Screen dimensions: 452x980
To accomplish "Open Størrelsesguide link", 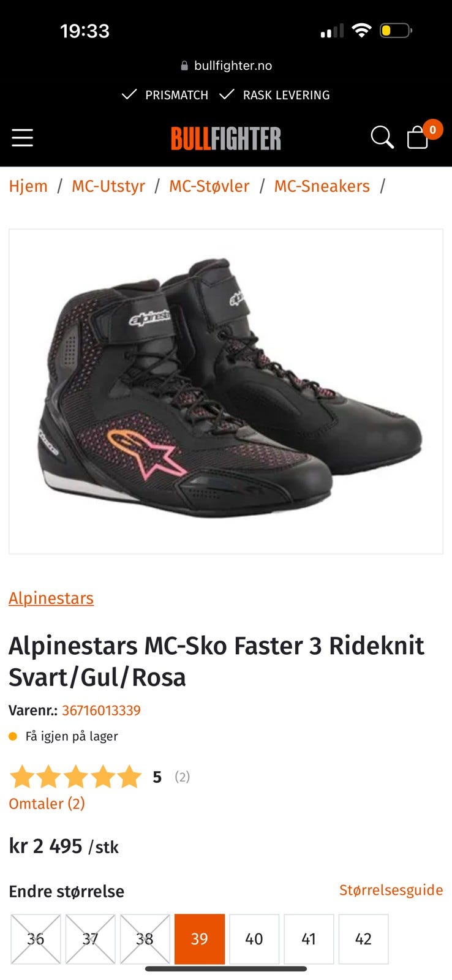I will tap(391, 890).
